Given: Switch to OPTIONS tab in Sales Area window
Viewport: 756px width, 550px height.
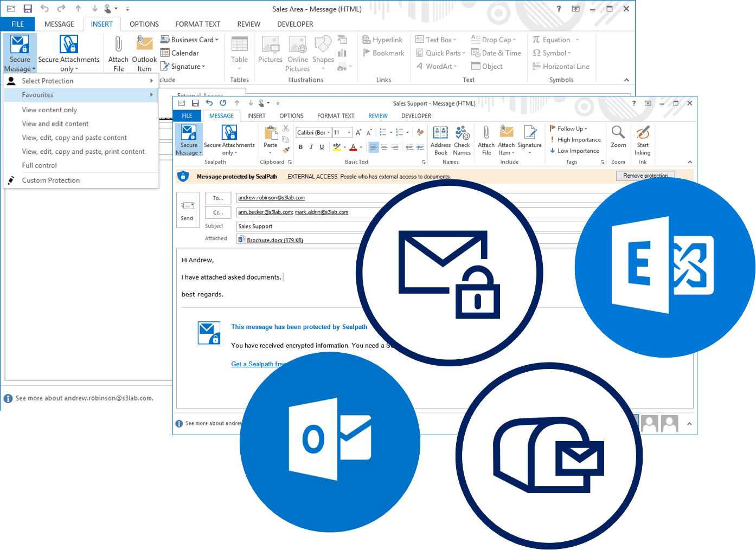Looking at the screenshot, I should click(144, 24).
